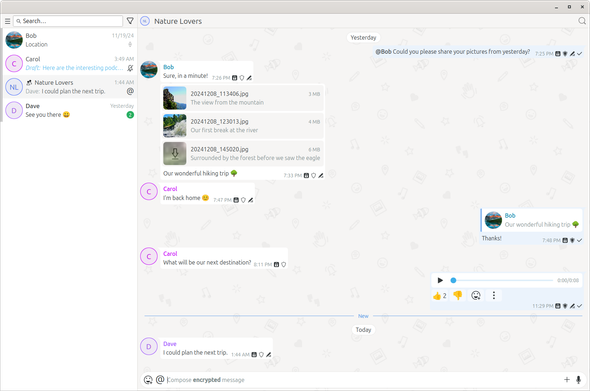The height and width of the screenshot is (391, 590).
Task: Click the thumbs up reaction with 2
Action: [x=439, y=296]
